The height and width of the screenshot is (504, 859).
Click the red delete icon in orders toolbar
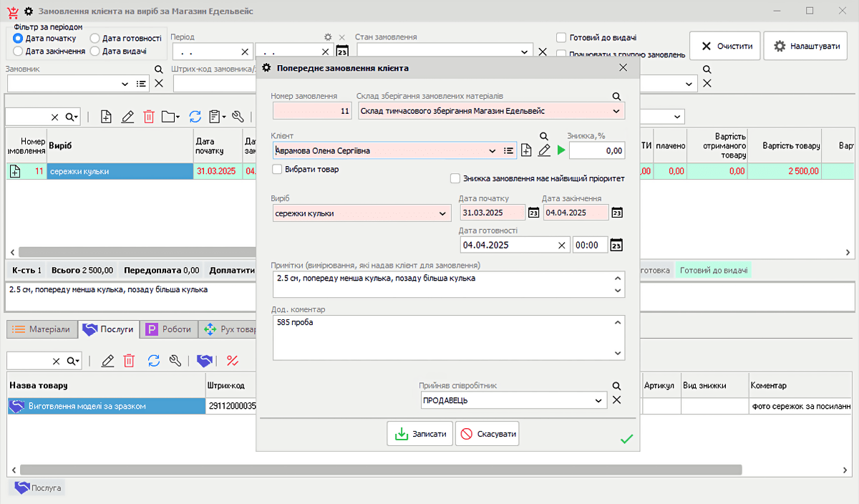tap(149, 117)
